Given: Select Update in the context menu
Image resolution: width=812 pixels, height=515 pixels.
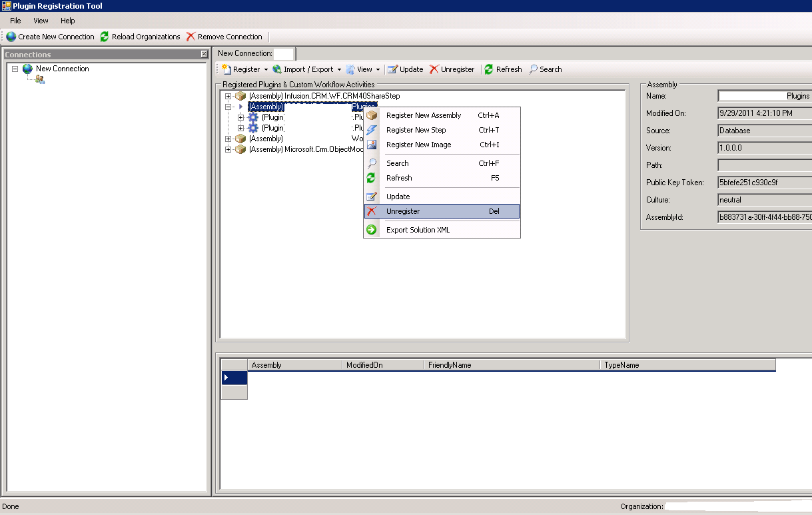Looking at the screenshot, I should point(398,197).
